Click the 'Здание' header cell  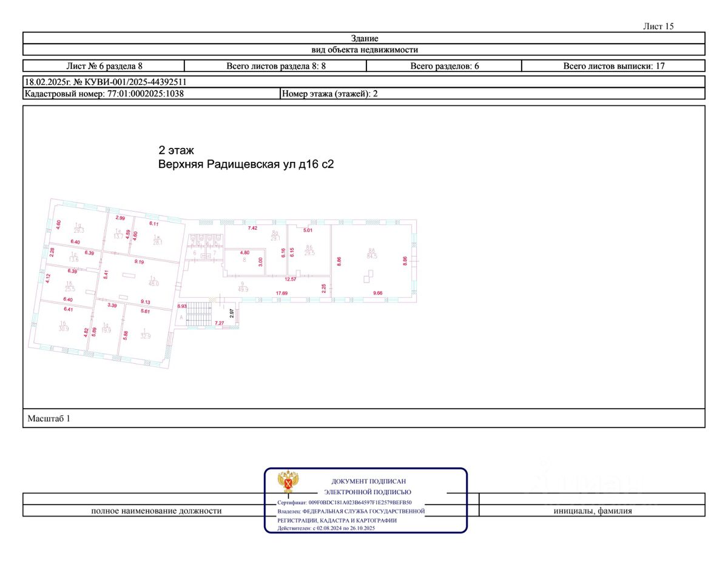click(364, 39)
